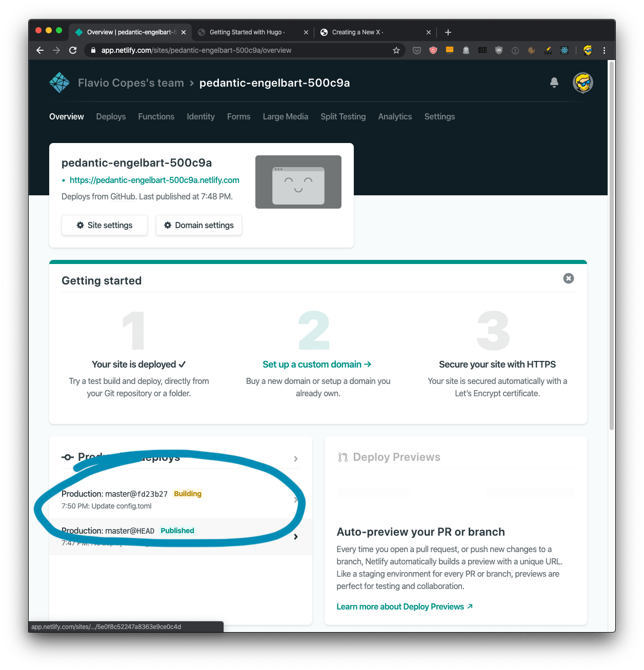Click the user avatar in the header

(582, 83)
